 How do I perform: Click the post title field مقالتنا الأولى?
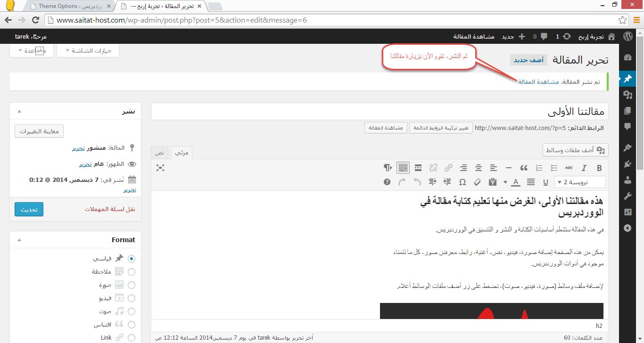[380, 112]
